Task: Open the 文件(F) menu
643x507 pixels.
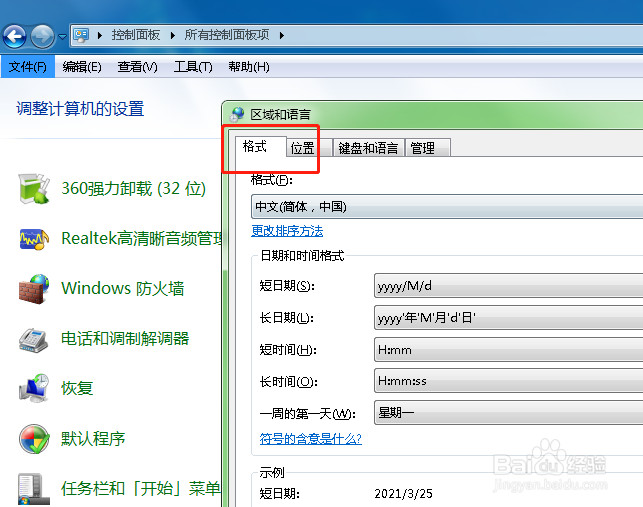Action: pyautogui.click(x=28, y=66)
